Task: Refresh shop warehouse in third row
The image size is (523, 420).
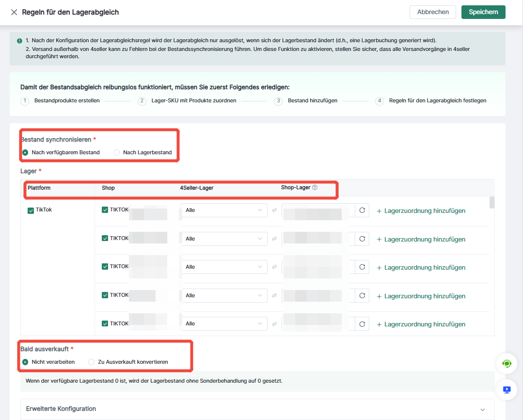Action: click(x=362, y=267)
